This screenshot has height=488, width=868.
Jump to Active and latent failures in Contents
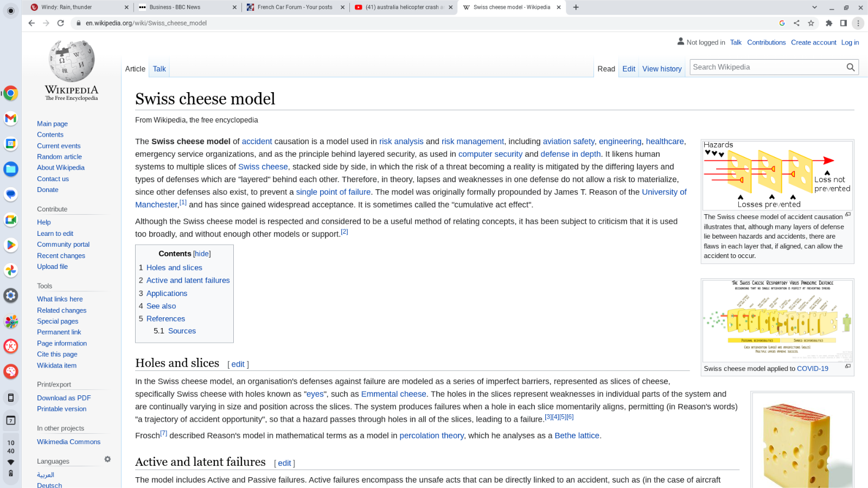[x=188, y=280]
